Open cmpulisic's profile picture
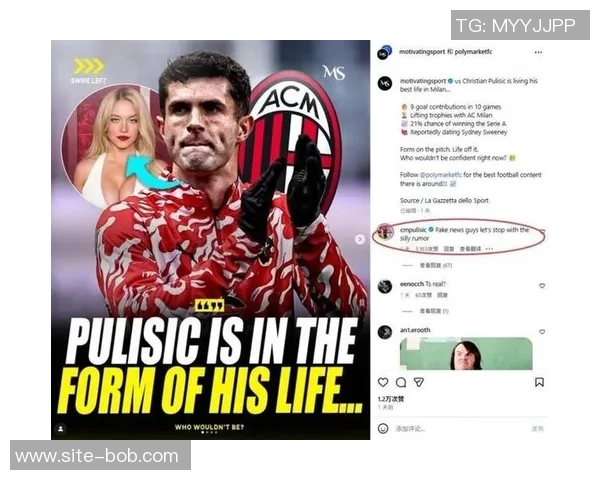Image resolution: width=600 pixels, height=480 pixels. click(x=385, y=231)
